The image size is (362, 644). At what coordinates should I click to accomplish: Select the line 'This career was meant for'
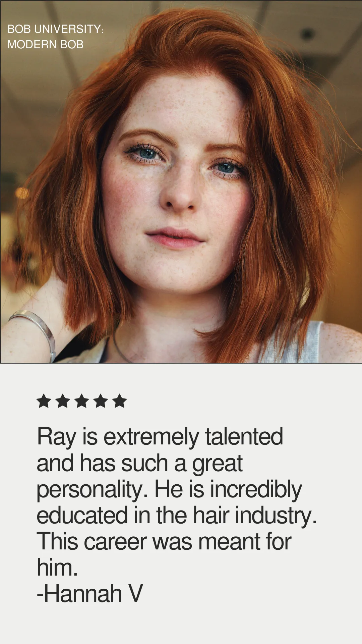pos(164,541)
